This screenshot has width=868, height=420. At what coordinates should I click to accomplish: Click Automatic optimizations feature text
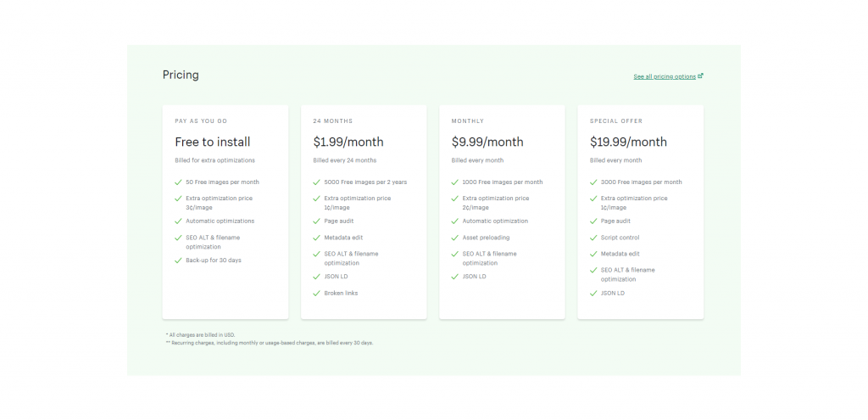220,221
